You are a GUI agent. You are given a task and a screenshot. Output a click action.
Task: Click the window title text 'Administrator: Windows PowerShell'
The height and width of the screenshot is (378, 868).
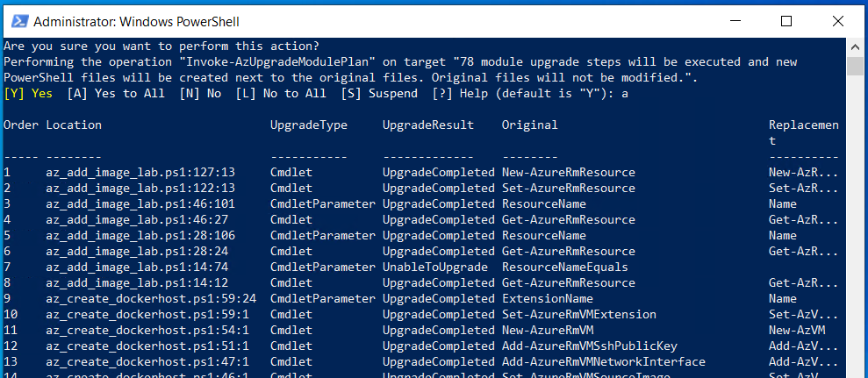tap(136, 21)
